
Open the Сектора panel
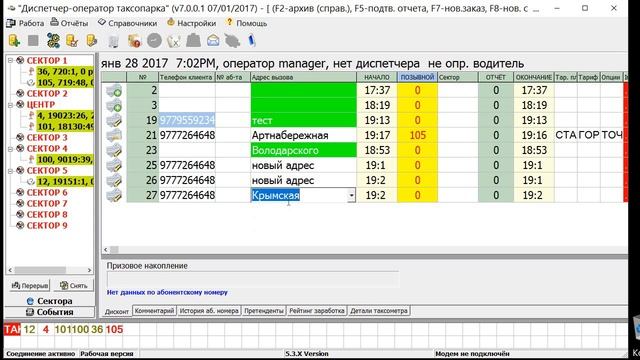50,301
